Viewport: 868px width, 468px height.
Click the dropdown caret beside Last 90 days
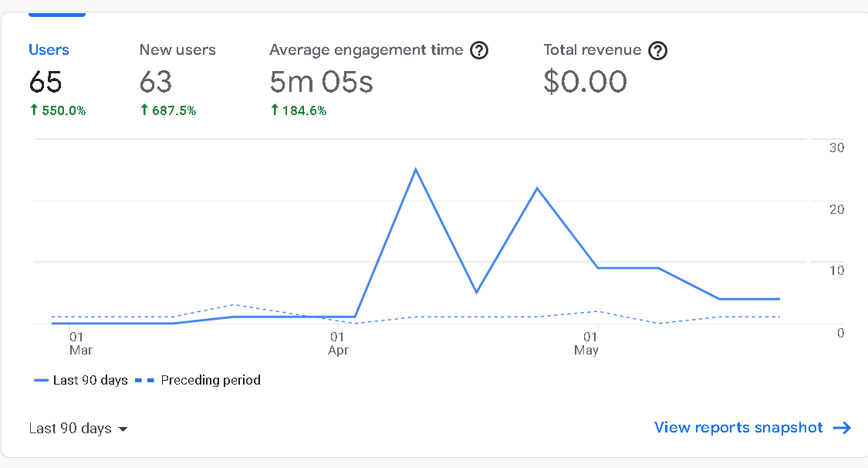click(123, 429)
